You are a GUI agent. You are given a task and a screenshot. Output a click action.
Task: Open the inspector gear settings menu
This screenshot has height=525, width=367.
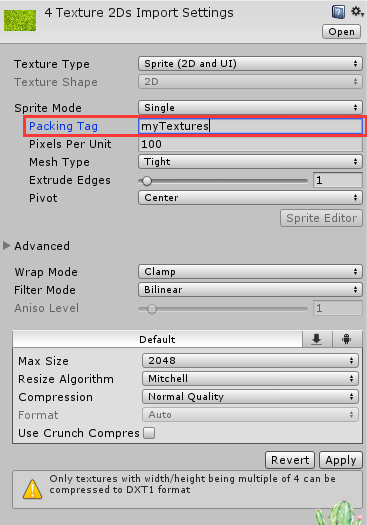pos(357,12)
